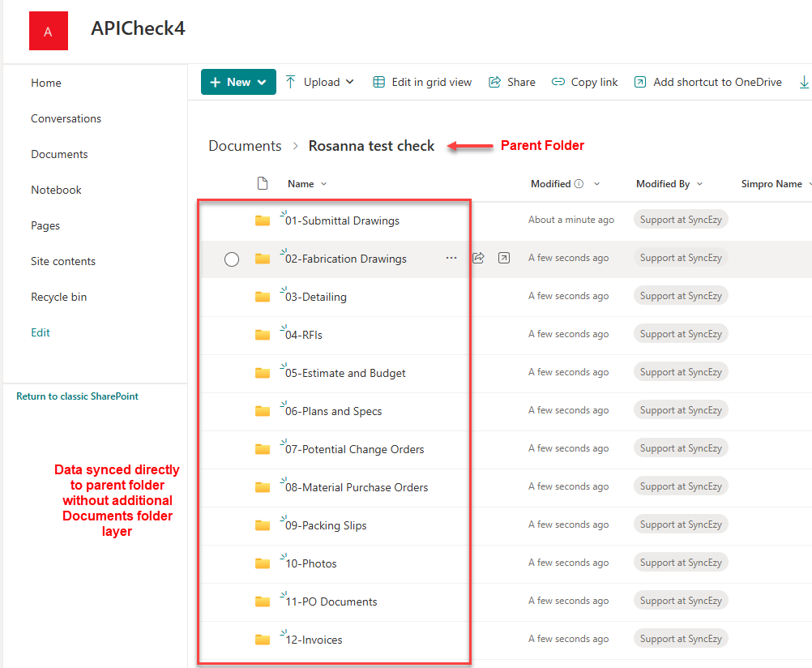
Task: Click the Modified column info icon
Action: pos(579,184)
